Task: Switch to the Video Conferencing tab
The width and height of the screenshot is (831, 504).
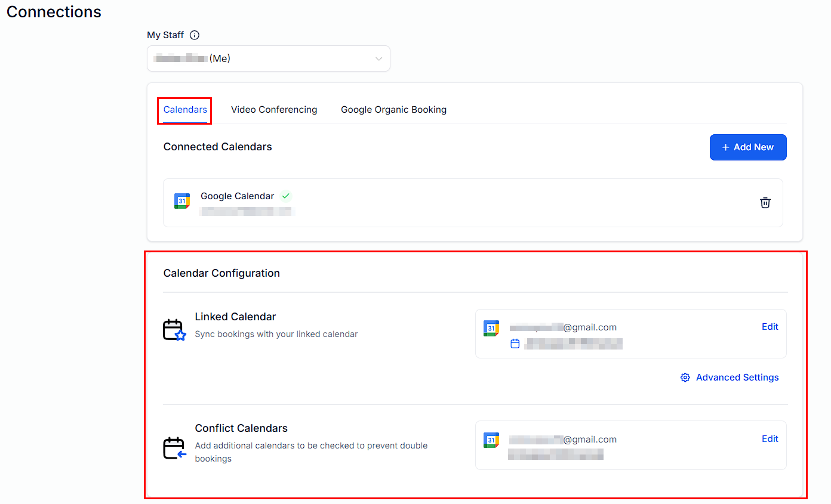Action: tap(274, 109)
